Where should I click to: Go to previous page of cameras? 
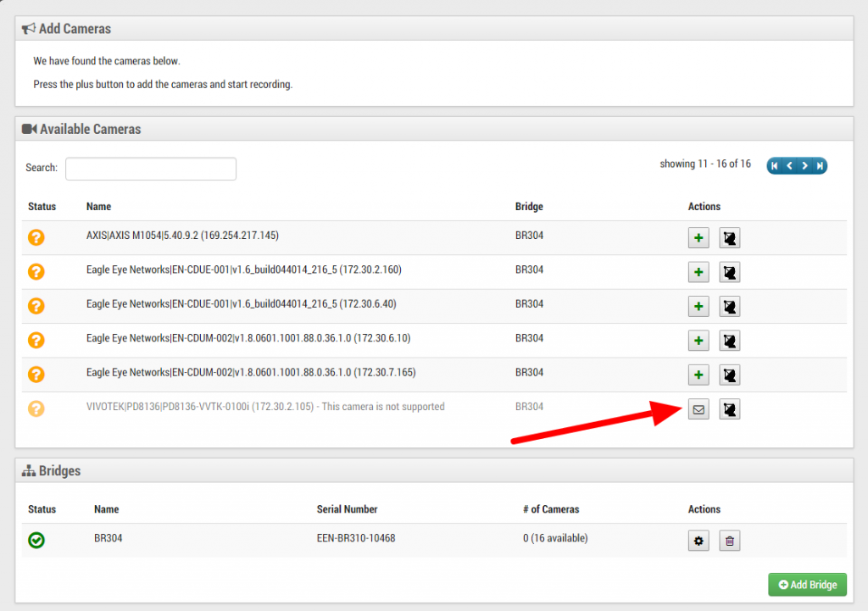coord(789,165)
